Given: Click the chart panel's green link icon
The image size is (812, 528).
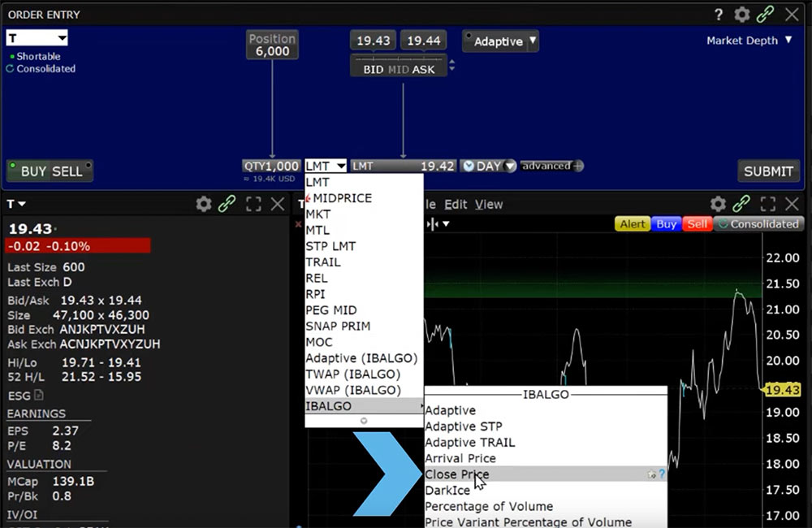Looking at the screenshot, I should coord(741,204).
